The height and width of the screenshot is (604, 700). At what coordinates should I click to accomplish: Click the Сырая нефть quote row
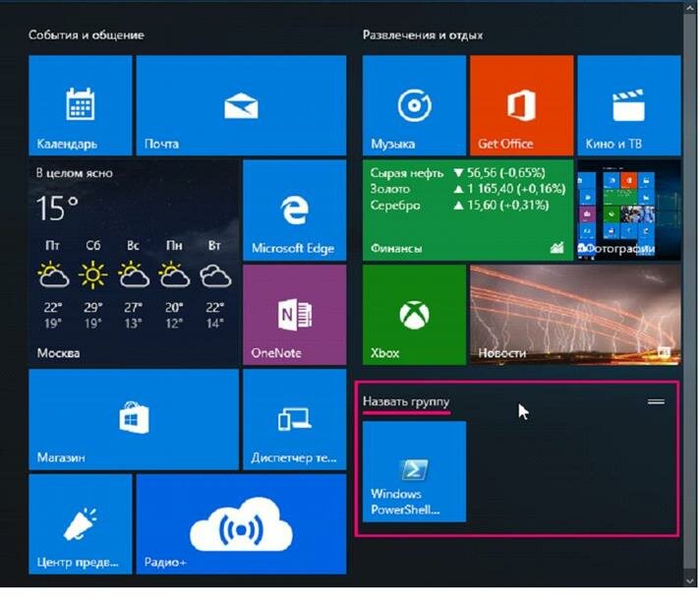coord(457,173)
